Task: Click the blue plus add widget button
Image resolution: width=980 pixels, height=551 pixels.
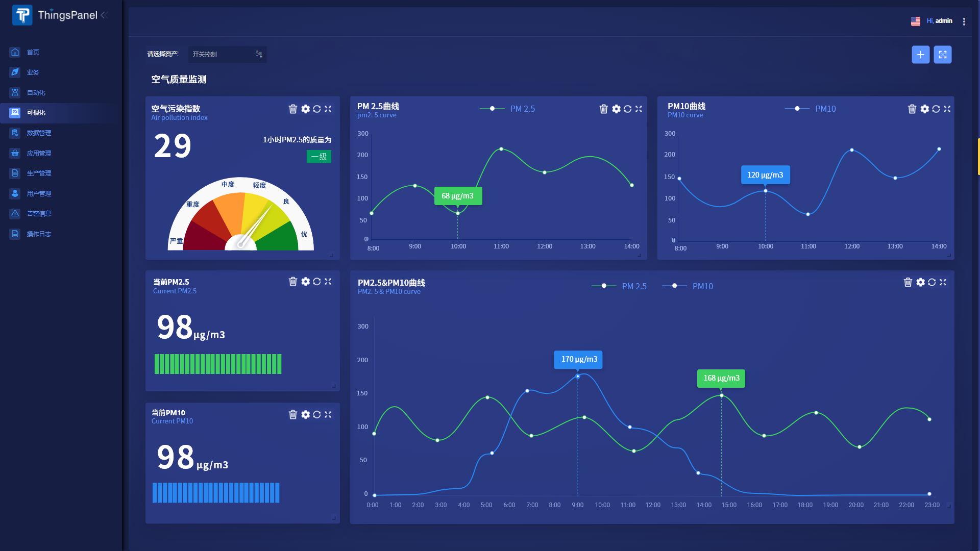Action: click(921, 55)
